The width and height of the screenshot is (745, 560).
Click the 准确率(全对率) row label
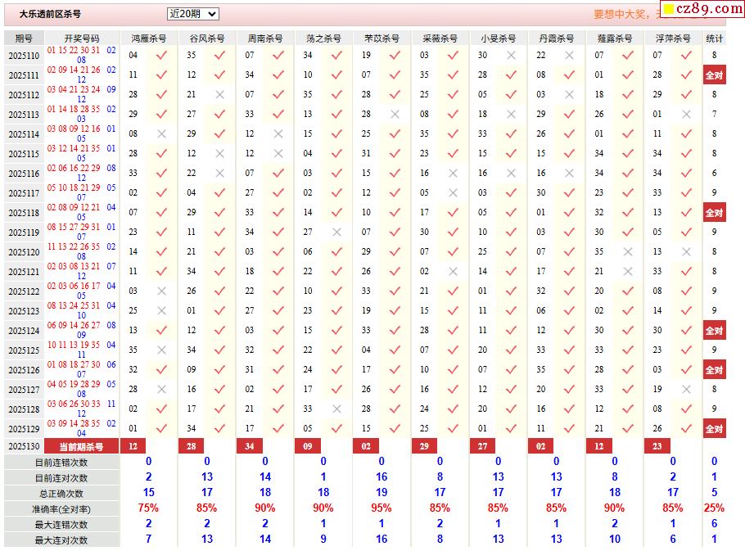pyautogui.click(x=61, y=508)
